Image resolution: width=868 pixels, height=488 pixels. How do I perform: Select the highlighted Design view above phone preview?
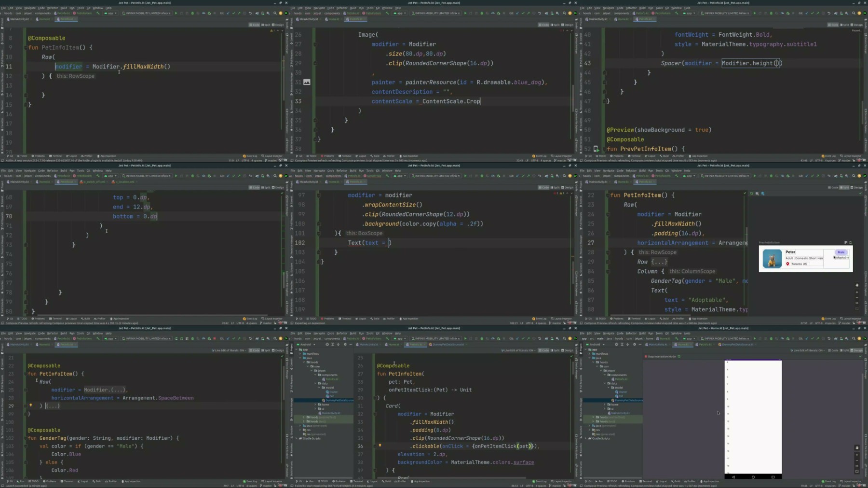856,350
